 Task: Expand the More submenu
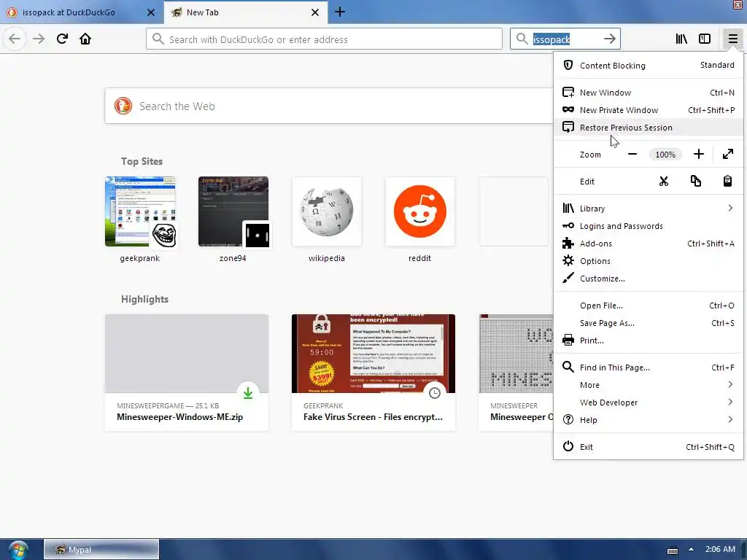(648, 385)
